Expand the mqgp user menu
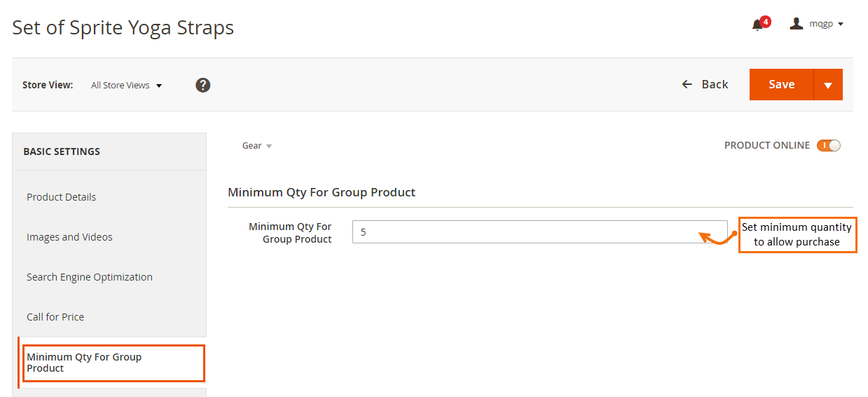868x397 pixels. 826,24
